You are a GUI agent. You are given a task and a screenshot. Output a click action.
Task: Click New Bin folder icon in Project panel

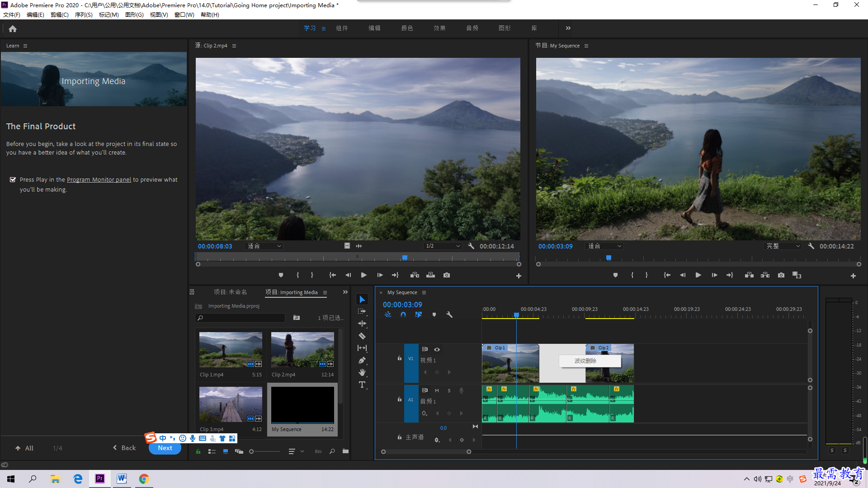pos(345,451)
